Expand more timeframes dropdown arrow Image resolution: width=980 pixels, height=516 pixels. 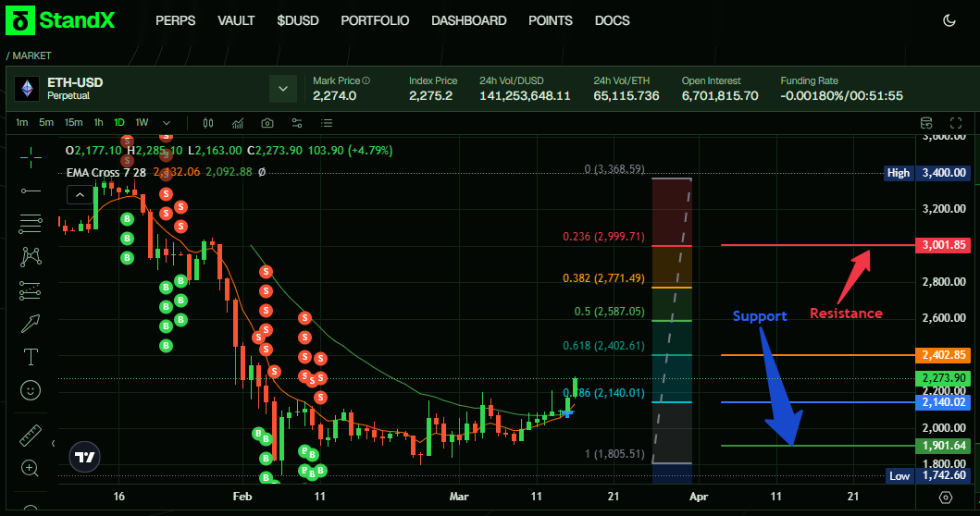pos(167,123)
